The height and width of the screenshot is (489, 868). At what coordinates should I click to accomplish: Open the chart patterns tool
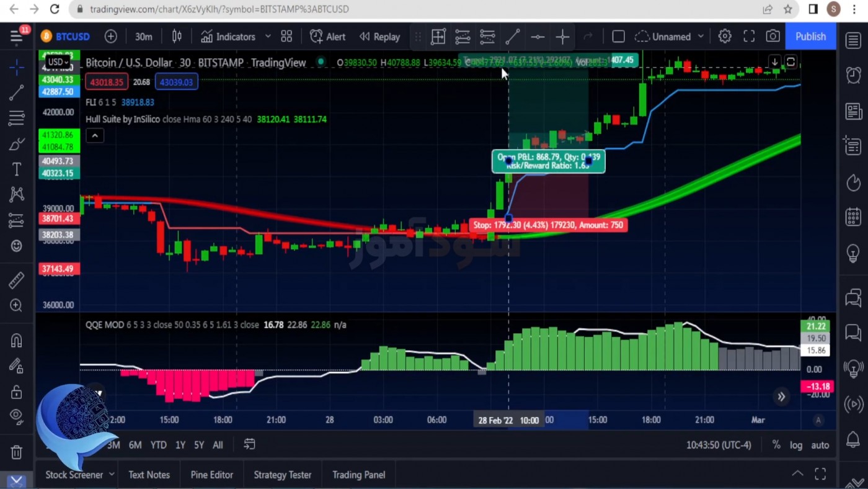17,195
